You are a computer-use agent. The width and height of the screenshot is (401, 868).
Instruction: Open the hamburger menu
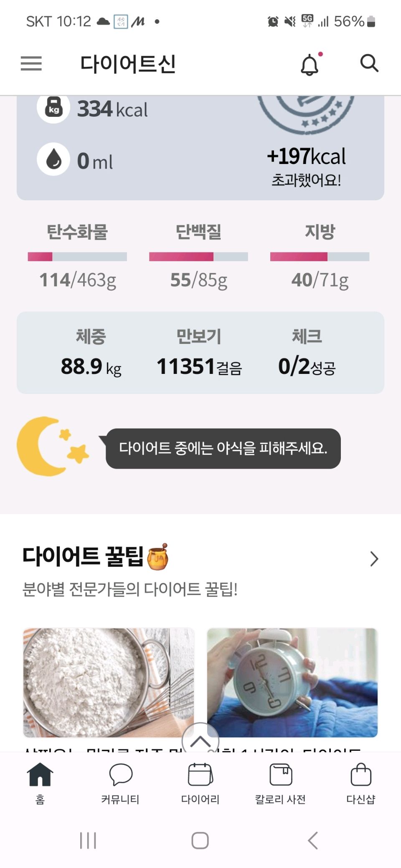click(x=31, y=63)
